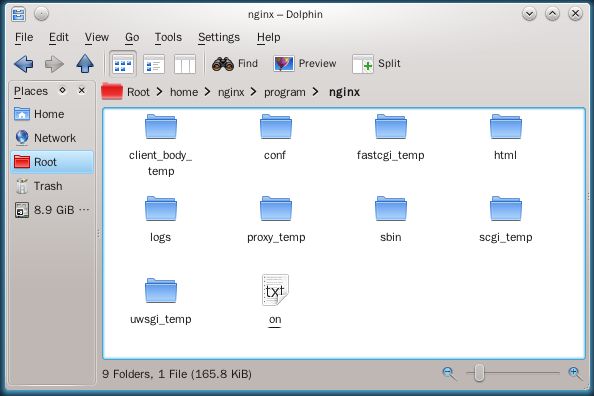Image resolution: width=594 pixels, height=396 pixels.
Task: Zoom out with the minus magnifier
Action: click(449, 374)
